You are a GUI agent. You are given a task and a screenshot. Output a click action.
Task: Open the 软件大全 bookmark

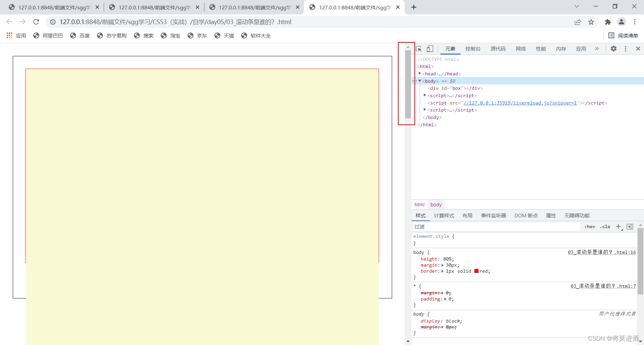point(256,36)
